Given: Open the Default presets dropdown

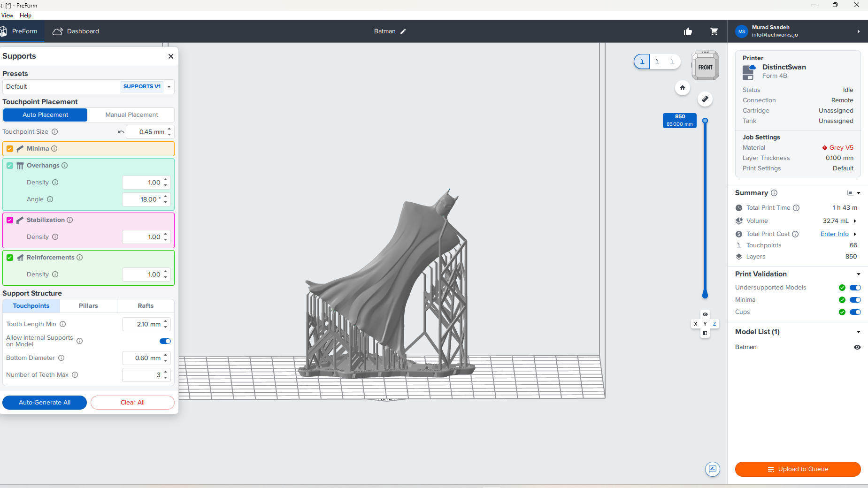Looking at the screenshot, I should coord(88,87).
